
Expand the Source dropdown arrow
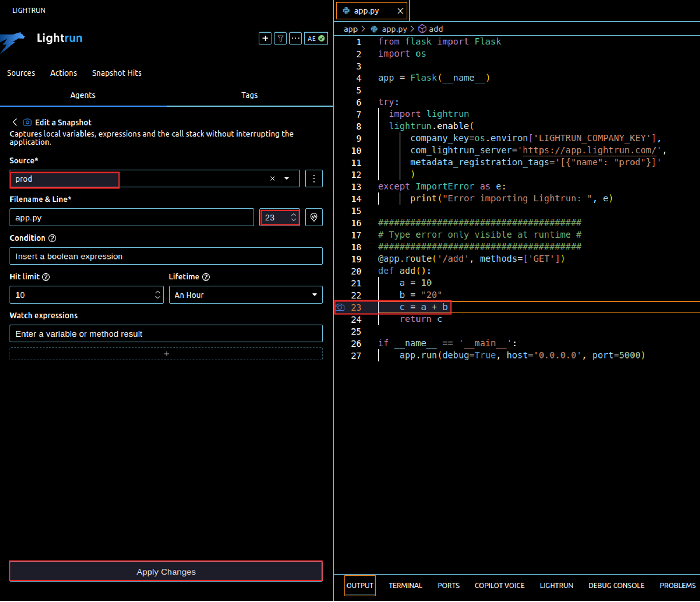(287, 179)
